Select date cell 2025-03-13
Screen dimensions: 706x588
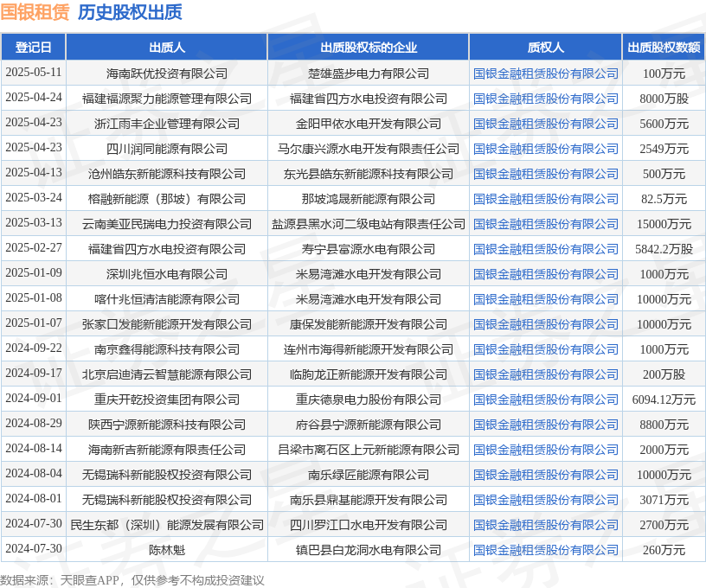[34, 223]
